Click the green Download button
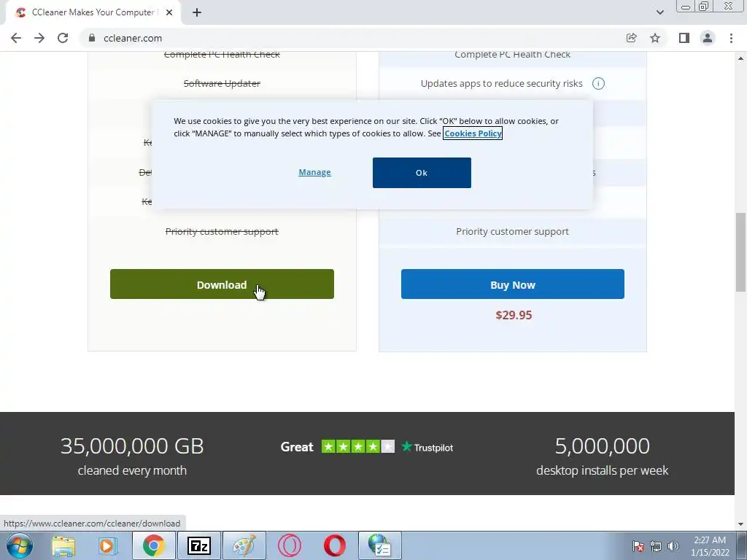This screenshot has height=560, width=747. tap(222, 284)
